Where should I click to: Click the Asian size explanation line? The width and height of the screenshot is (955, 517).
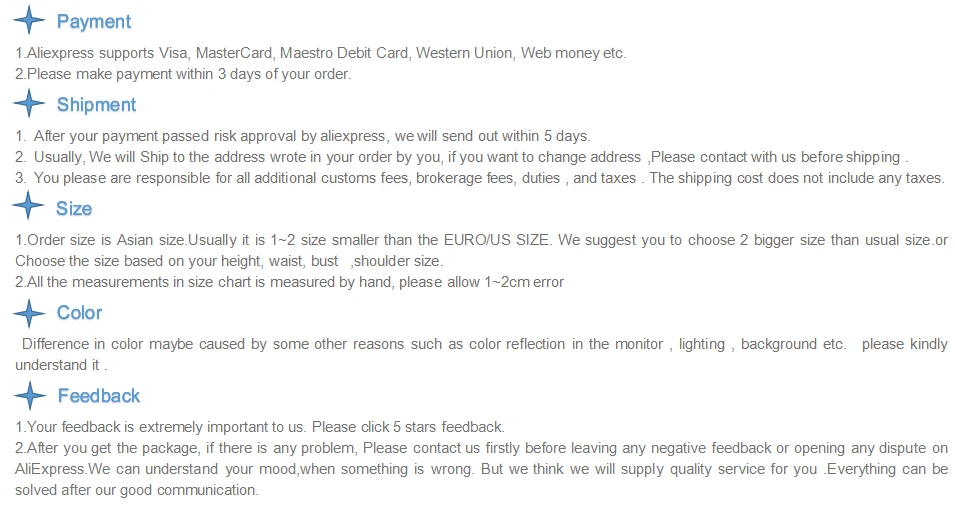pyautogui.click(x=481, y=250)
